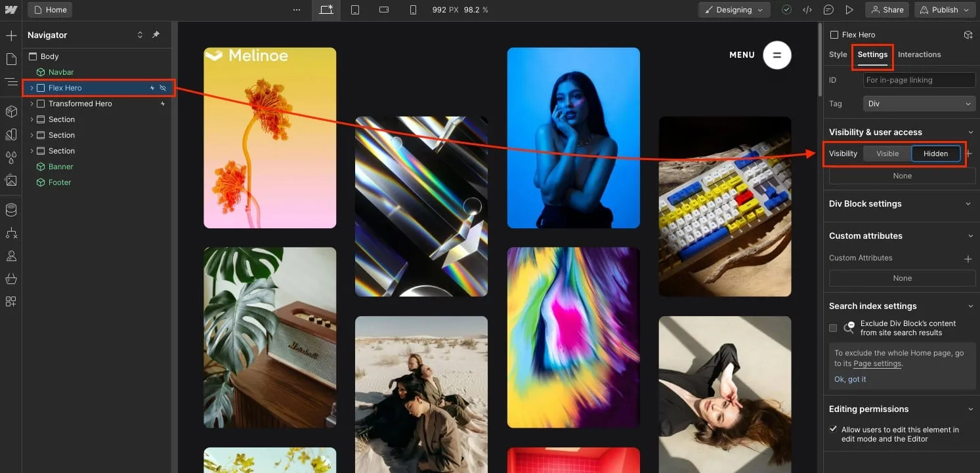Open Transformed Hero interactions lightning icon
980x473 pixels.
click(x=163, y=104)
